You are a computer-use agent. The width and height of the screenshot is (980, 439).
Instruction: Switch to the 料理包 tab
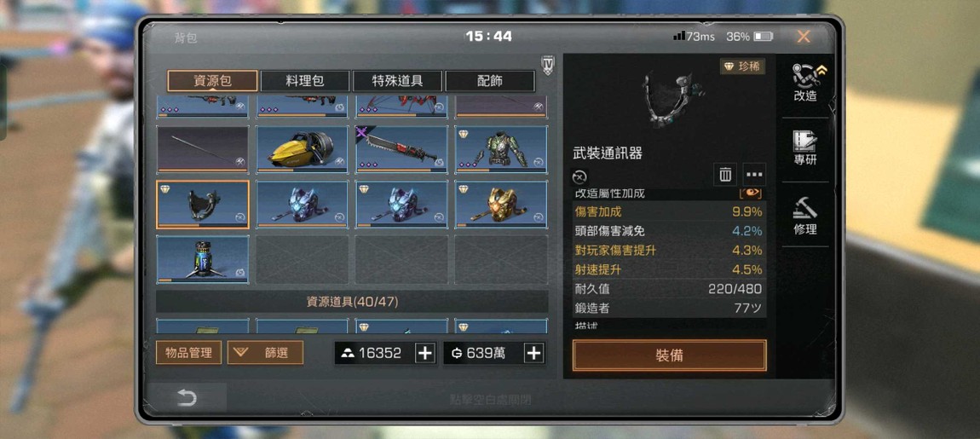(x=304, y=81)
